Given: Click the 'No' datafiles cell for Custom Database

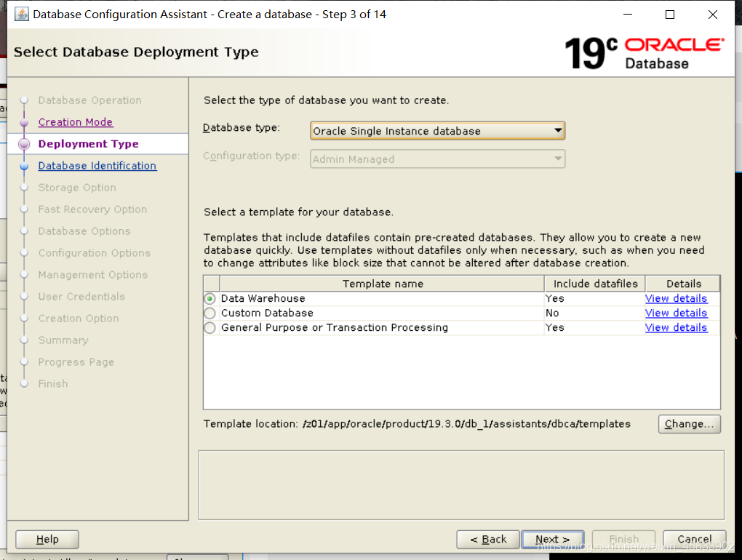Looking at the screenshot, I should click(x=594, y=313).
